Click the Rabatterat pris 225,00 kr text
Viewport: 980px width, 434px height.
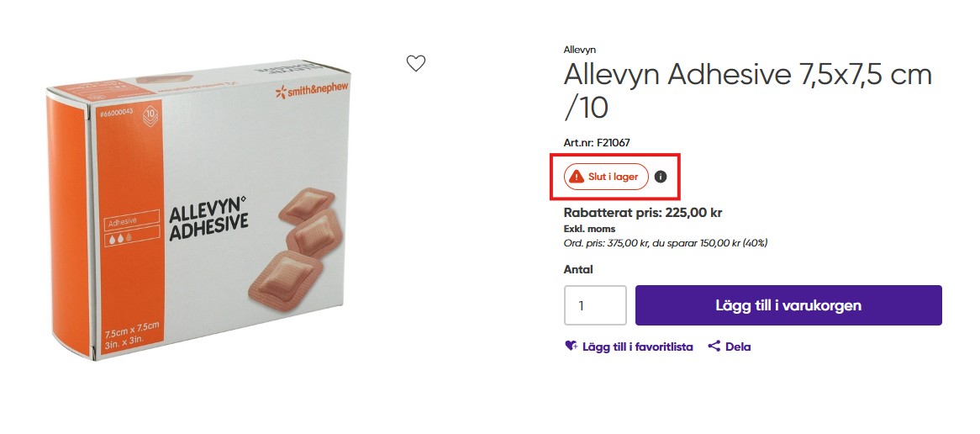[643, 213]
